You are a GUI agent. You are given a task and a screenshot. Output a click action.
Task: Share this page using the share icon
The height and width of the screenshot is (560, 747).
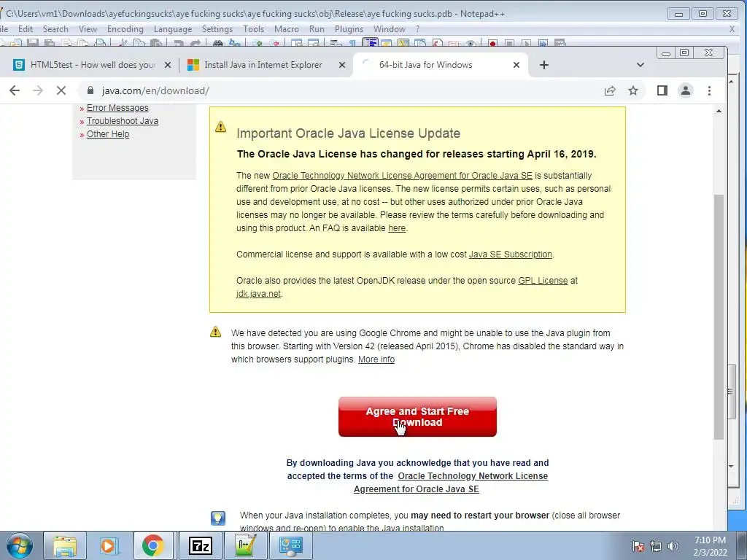click(x=610, y=90)
